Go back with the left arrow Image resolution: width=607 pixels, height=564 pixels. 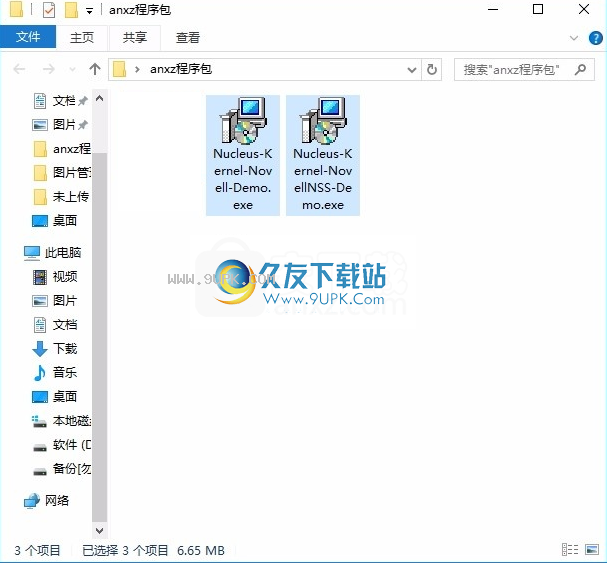(x=19, y=69)
